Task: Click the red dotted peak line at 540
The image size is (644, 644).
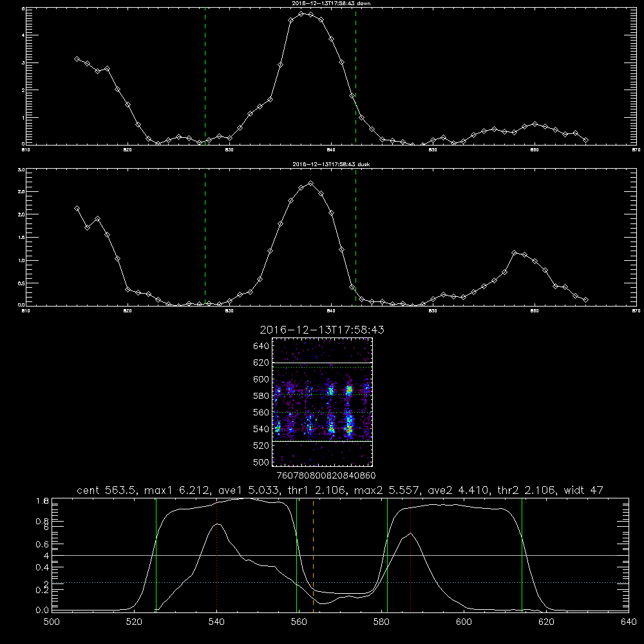Action: 217,556
